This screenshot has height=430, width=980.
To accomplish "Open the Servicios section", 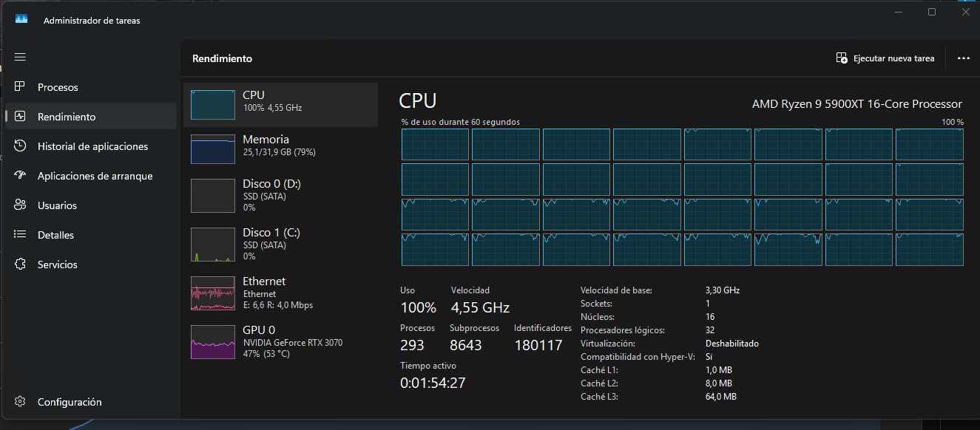I will (20, 264).
